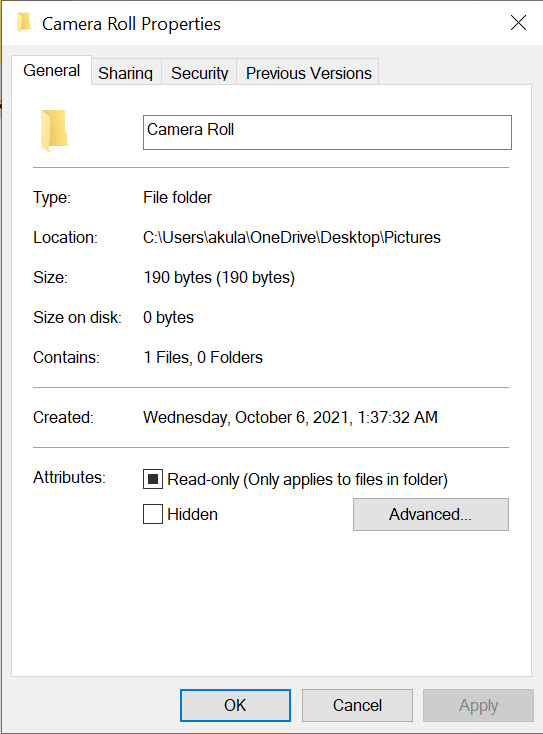
Task: Click the folder icon in title bar
Action: pos(23,22)
